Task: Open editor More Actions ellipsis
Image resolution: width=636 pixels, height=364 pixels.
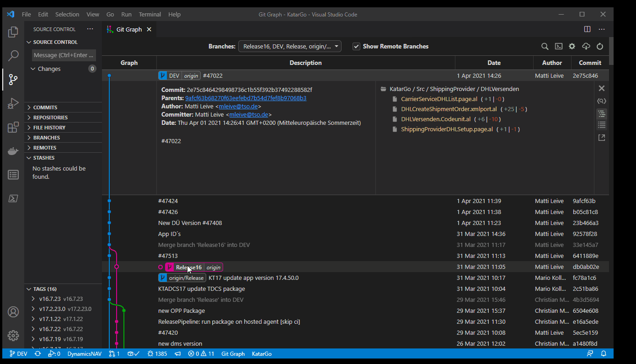Action: (x=602, y=29)
